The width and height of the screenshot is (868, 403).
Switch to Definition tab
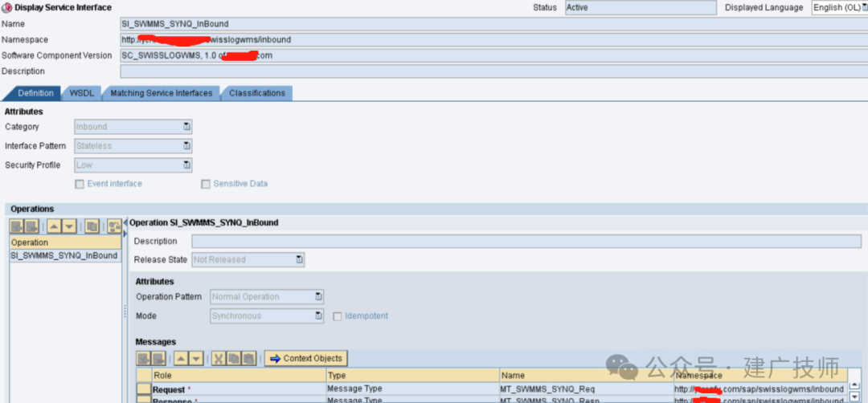35,93
